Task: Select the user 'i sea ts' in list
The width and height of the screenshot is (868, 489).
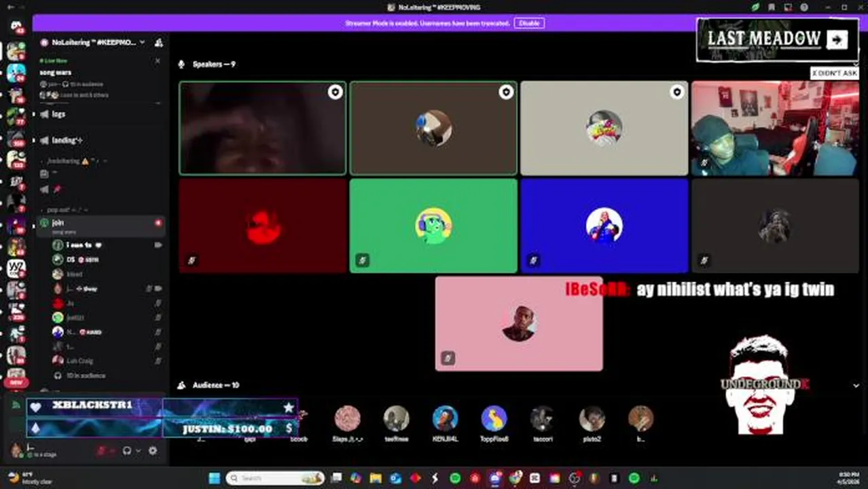Action: pyautogui.click(x=107, y=245)
